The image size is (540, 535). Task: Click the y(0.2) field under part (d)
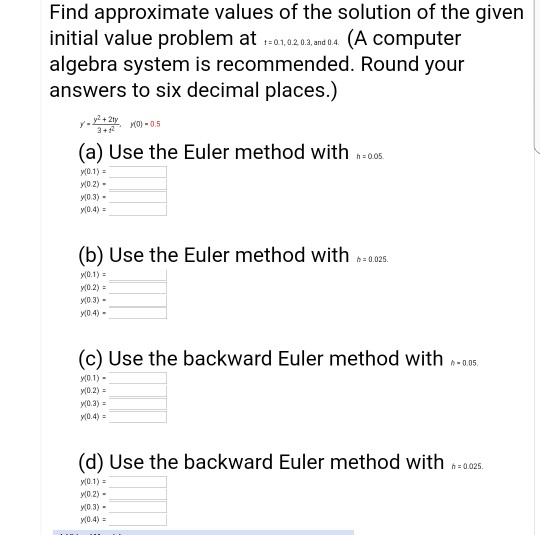138,494
